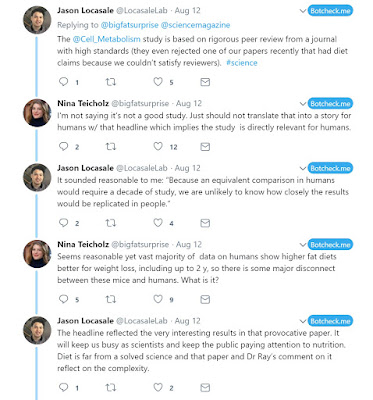Open Nina Teicholz's profile picture on first reply

click(x=37, y=113)
